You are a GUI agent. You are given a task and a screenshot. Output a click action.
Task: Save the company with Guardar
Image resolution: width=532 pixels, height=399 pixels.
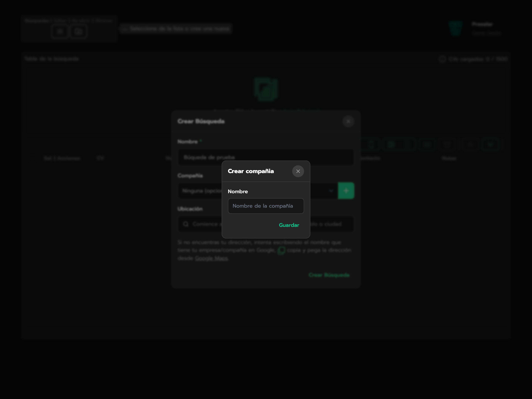(x=289, y=225)
